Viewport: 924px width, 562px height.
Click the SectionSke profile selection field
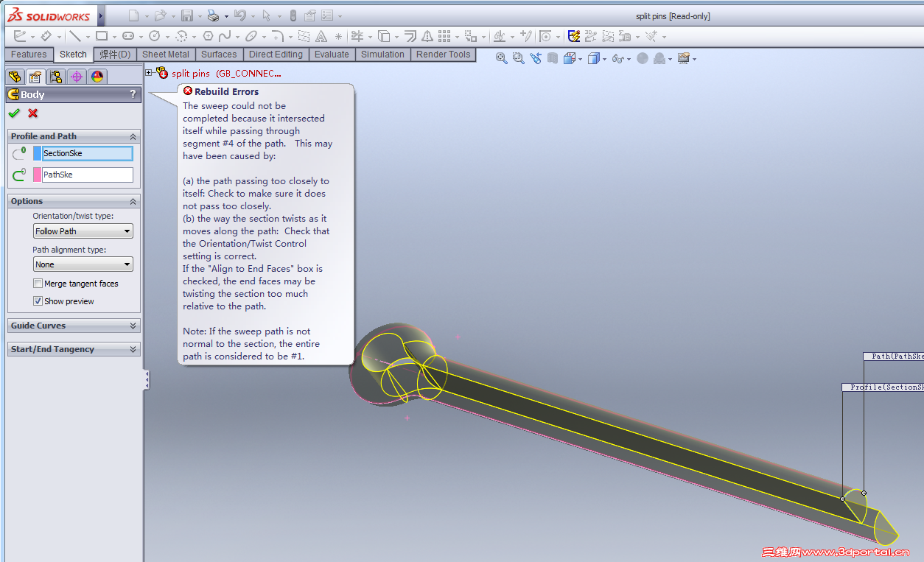[88, 153]
